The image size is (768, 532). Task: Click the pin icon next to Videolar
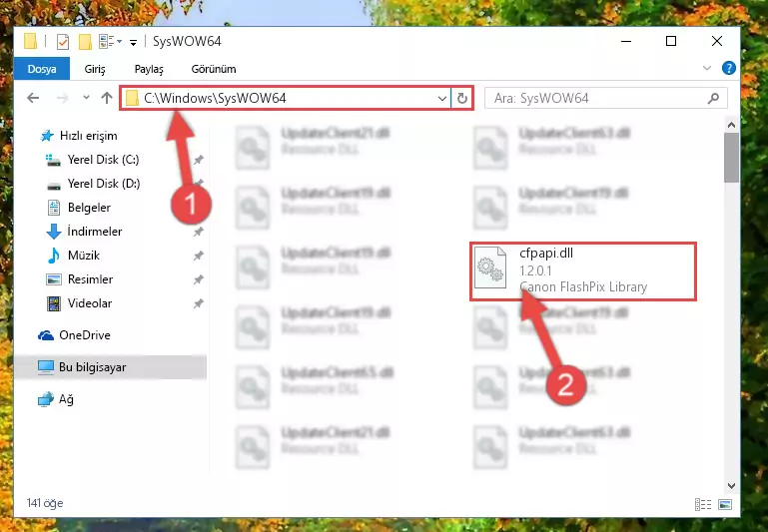[199, 303]
